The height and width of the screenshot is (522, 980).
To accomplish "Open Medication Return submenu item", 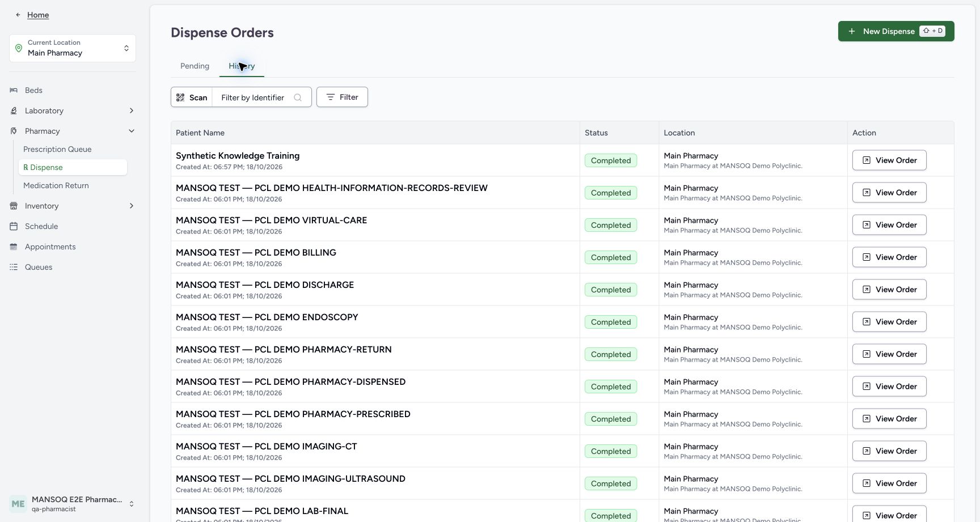I will click(x=56, y=185).
